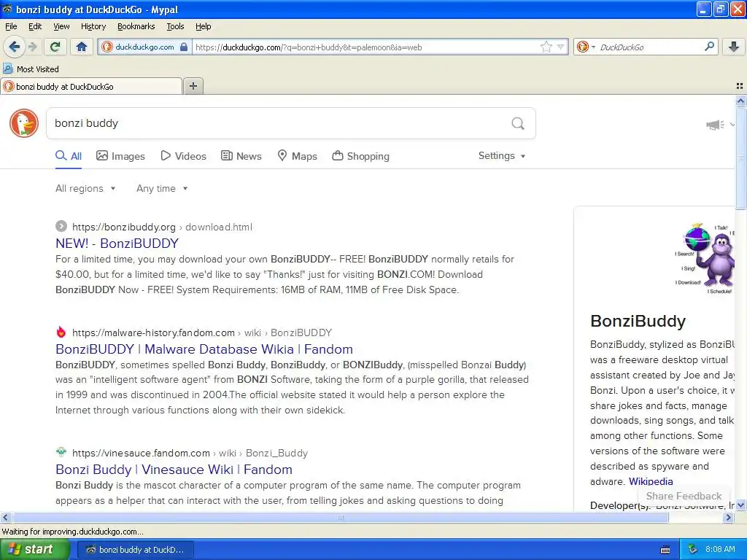Image resolution: width=747 pixels, height=560 pixels.
Task: Go back with the Back arrow button
Action: (15, 47)
